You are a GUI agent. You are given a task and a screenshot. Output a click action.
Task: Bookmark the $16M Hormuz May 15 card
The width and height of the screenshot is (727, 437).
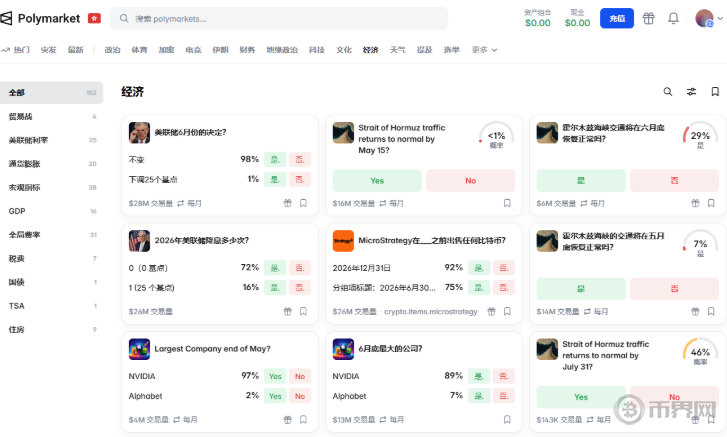click(x=507, y=203)
